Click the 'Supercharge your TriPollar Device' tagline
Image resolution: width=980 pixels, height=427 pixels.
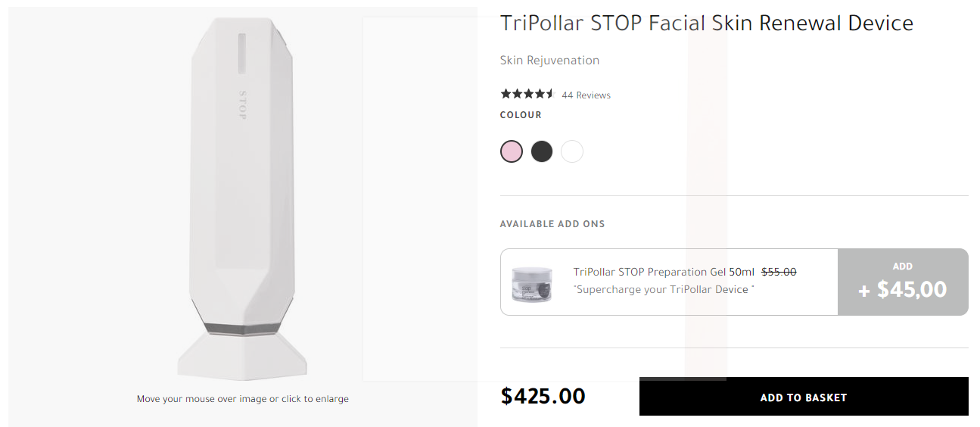click(x=664, y=289)
